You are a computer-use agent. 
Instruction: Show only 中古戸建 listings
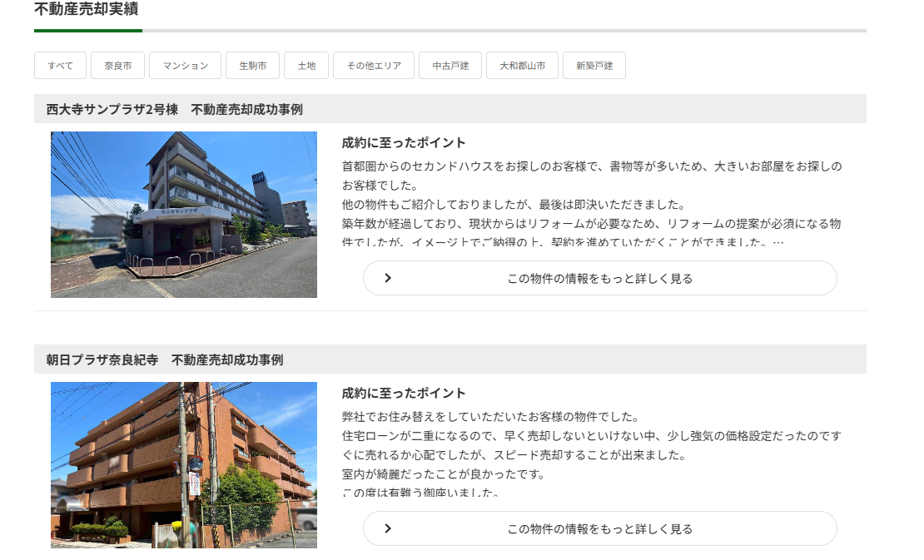coord(450,66)
